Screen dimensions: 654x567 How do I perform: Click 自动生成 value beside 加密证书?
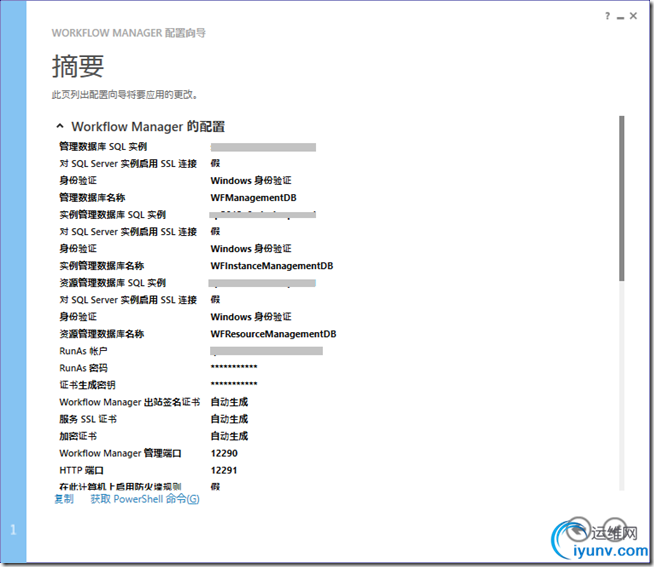229,436
